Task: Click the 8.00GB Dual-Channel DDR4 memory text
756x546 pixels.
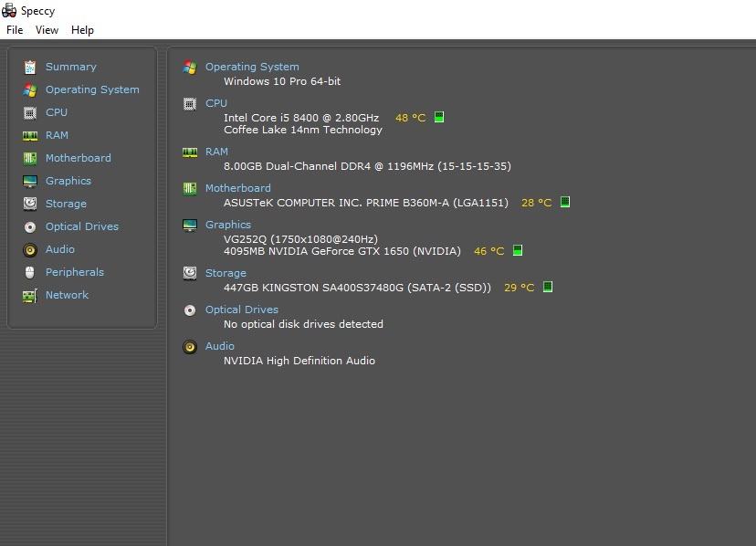Action: (367, 166)
